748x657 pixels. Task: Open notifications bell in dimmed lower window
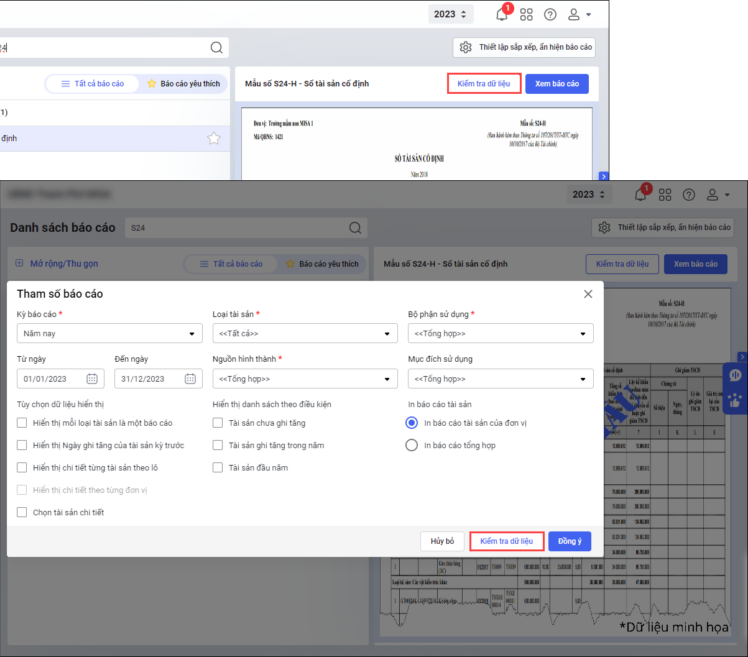pyautogui.click(x=640, y=195)
